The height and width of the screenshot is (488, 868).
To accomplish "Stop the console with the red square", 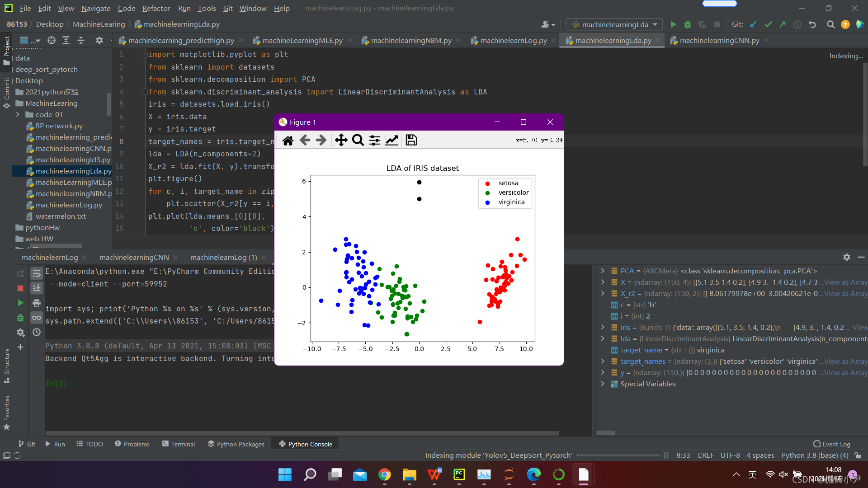I will (20, 288).
